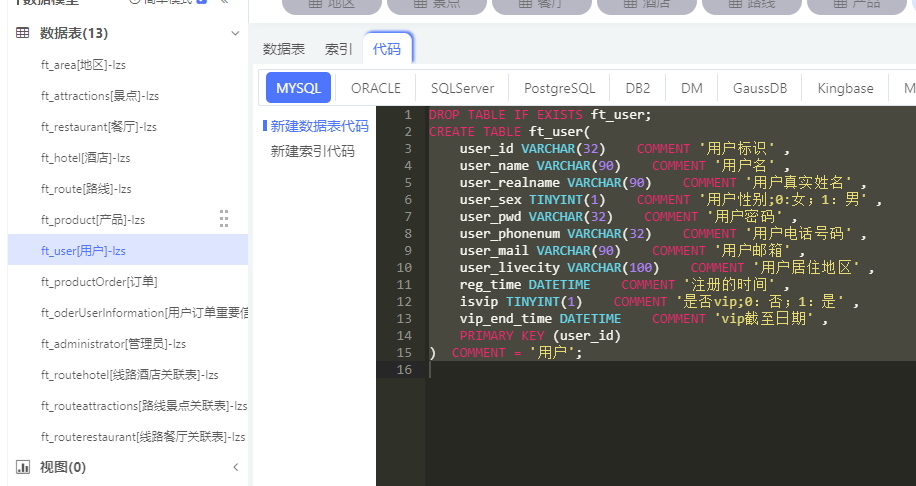
Task: Place cursor on empty line 16
Action: (x=671, y=369)
